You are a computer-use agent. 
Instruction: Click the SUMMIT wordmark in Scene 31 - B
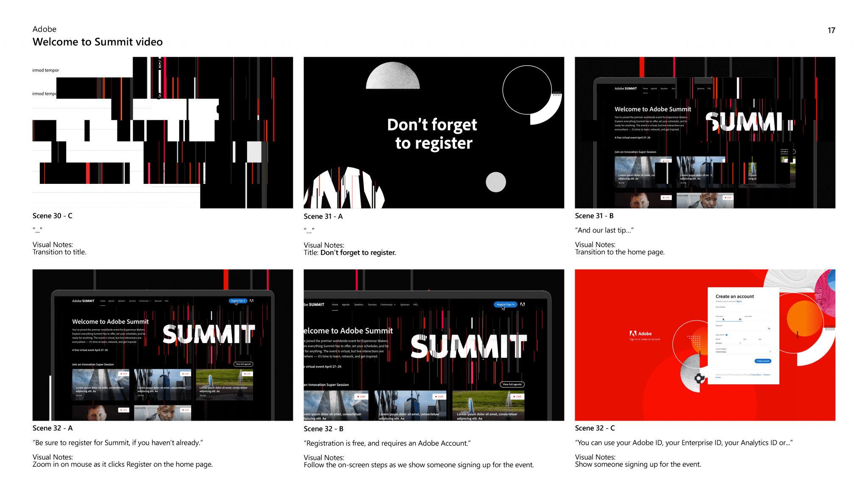point(749,122)
